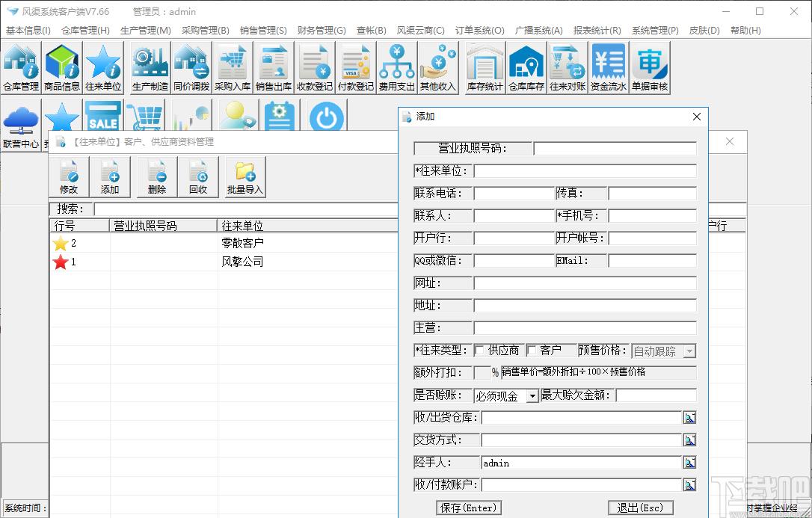Click the 回收 icon in 往来单位 window
The height and width of the screenshot is (518, 812).
coord(198,176)
